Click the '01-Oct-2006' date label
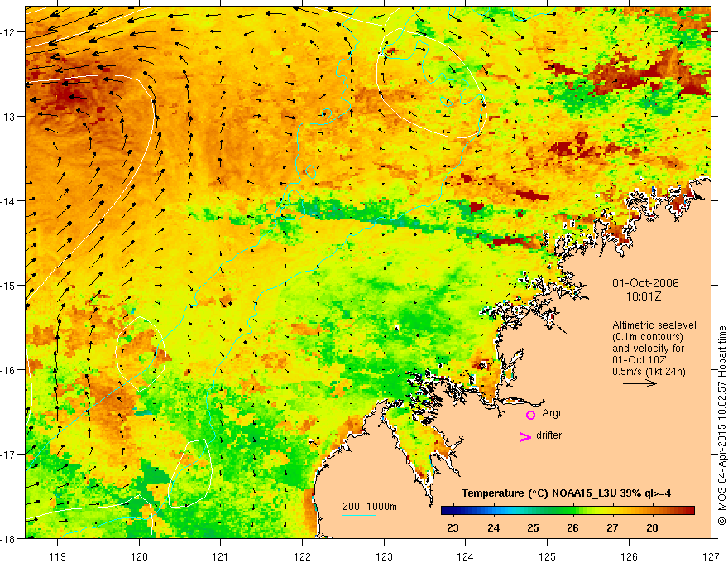Viewport: 728px width, 563px height. (645, 283)
